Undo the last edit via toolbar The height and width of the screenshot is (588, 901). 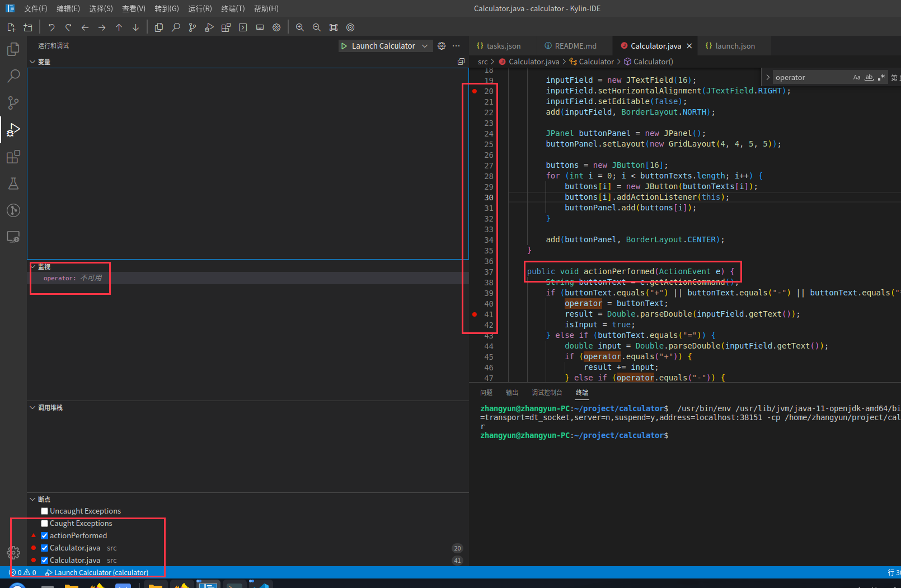coord(51,27)
